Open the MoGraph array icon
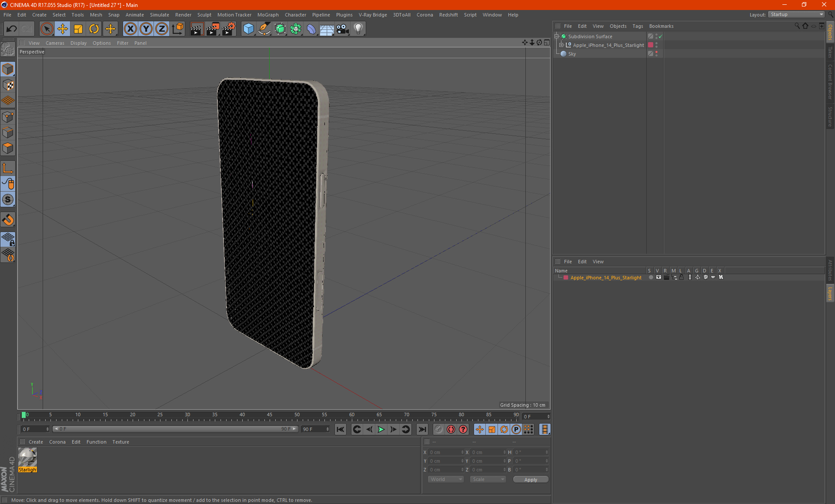Image resolution: width=835 pixels, height=504 pixels. pos(296,29)
